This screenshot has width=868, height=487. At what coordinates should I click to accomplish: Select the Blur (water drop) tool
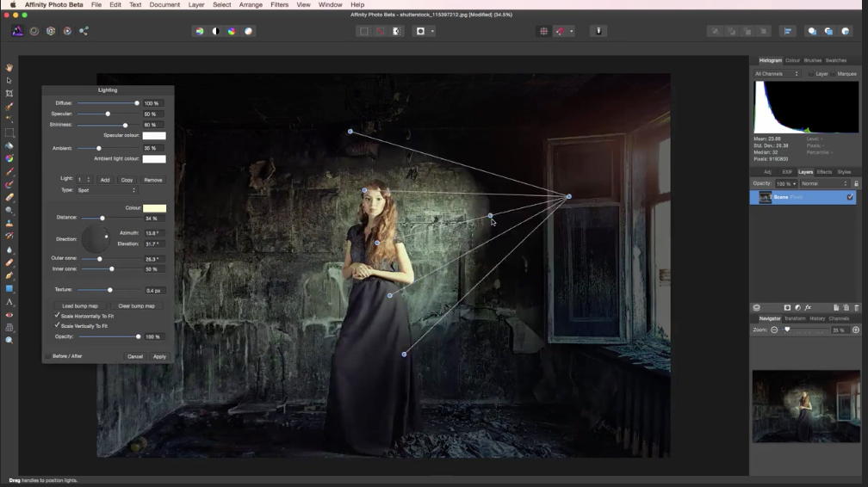pos(9,250)
